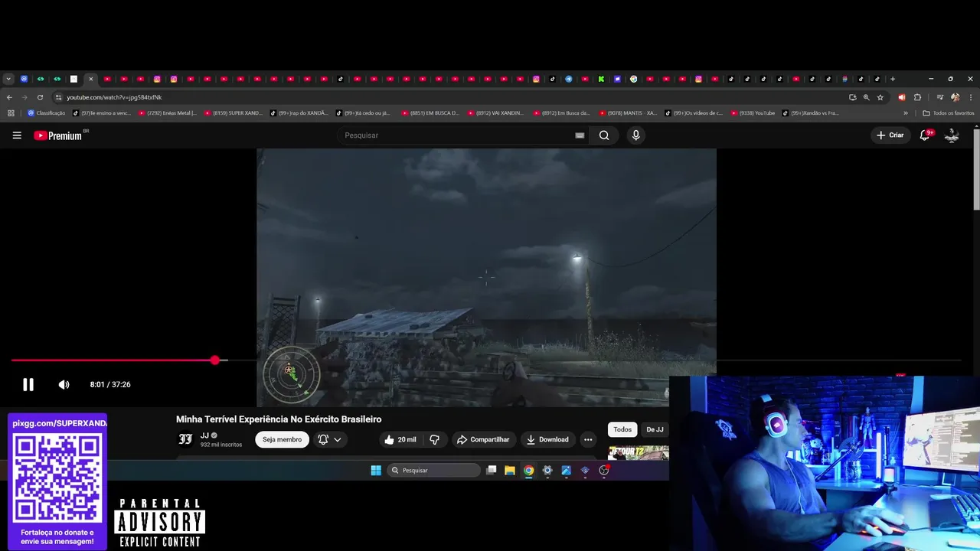Open the Chrome profile avatar
This screenshot has height=551, width=980.
[955, 97]
